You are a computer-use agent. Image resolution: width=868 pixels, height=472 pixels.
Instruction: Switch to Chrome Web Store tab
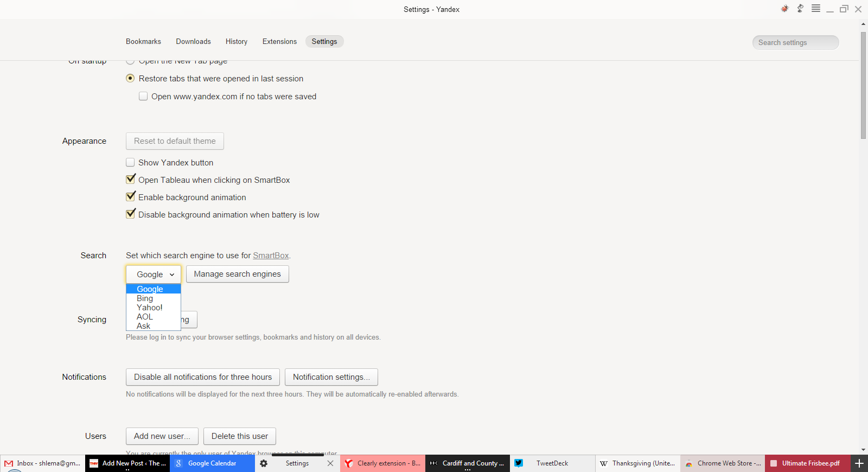[723, 463]
